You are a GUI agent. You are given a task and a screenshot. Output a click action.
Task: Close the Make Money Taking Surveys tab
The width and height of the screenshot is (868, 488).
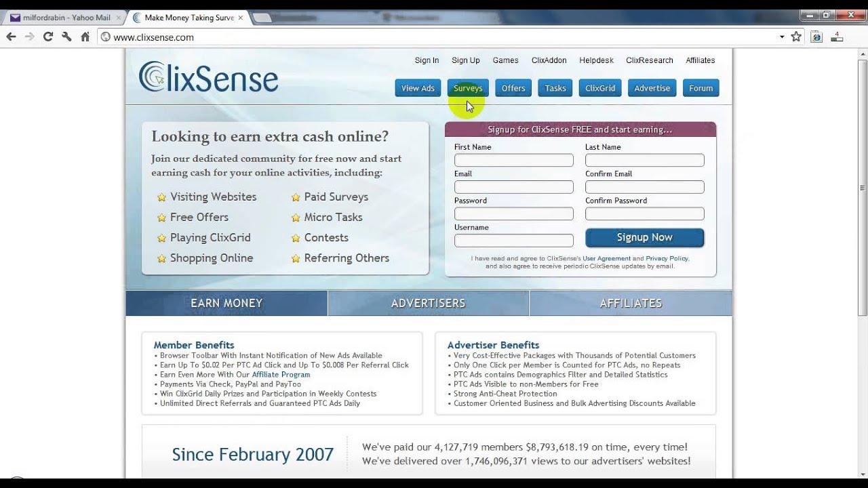click(x=241, y=18)
